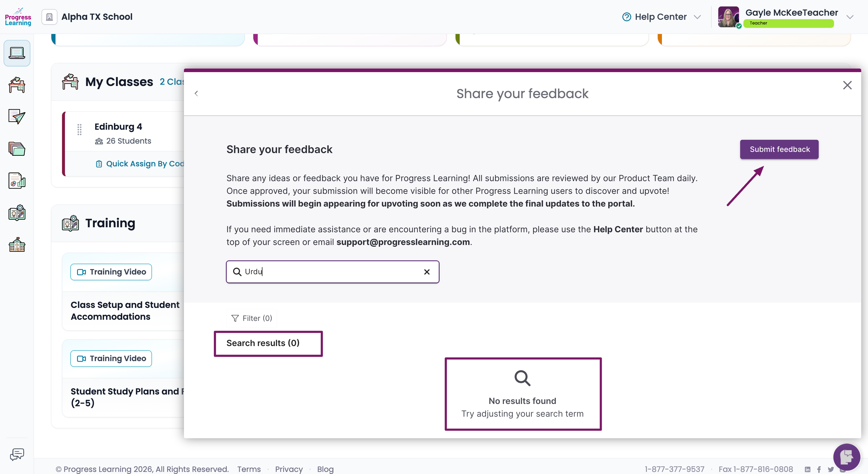
Task: Click the Alpha TX School name
Action: 97,17
